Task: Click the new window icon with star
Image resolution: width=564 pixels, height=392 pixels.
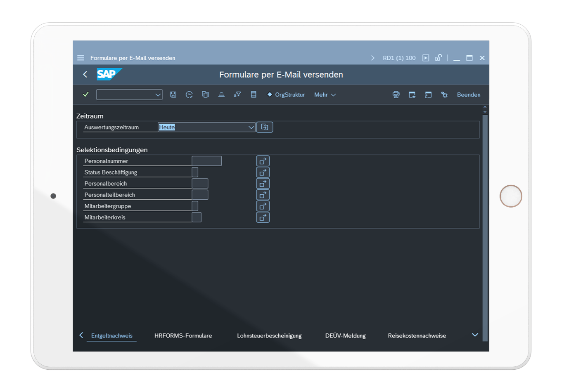Action: tap(412, 94)
